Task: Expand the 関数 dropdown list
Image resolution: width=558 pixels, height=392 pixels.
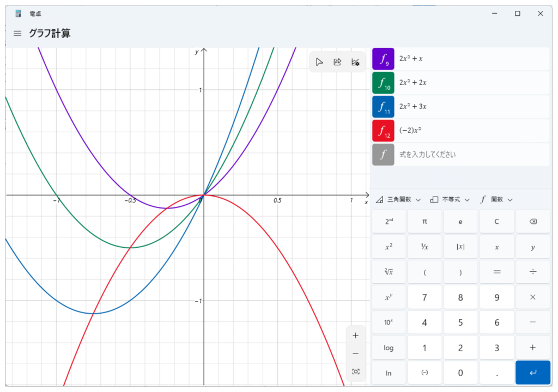Action: [x=496, y=200]
